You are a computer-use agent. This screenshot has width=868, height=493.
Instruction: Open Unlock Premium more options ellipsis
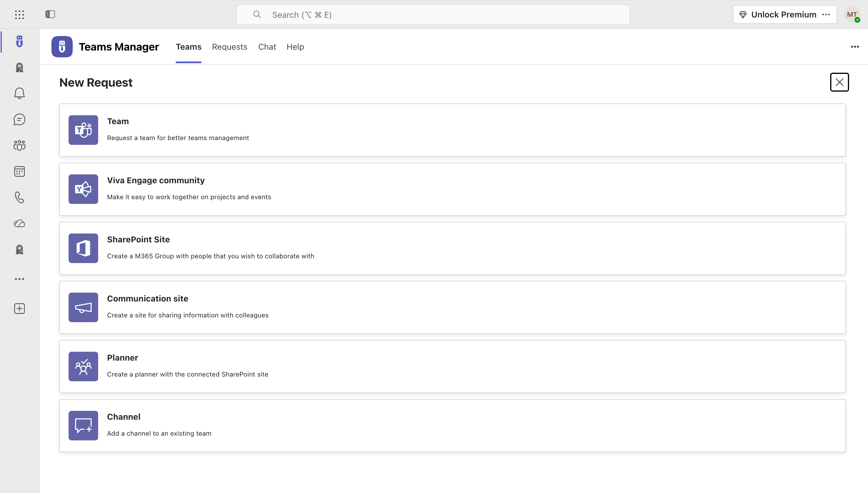pos(826,14)
